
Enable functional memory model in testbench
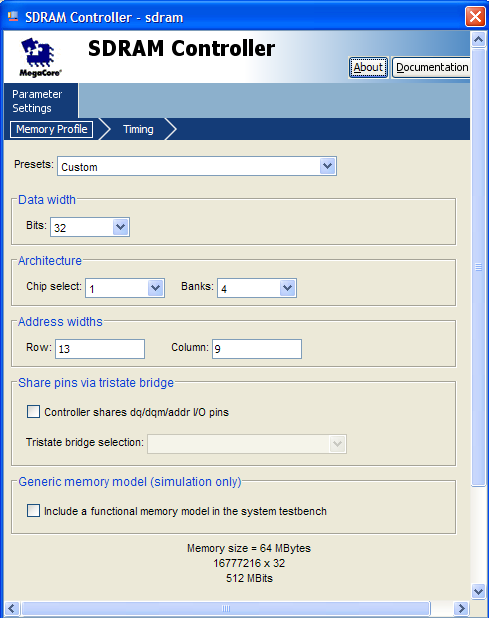(x=33, y=511)
